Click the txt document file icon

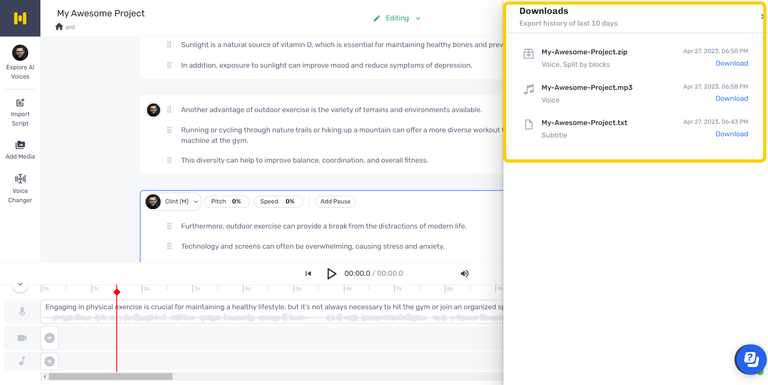pos(528,124)
